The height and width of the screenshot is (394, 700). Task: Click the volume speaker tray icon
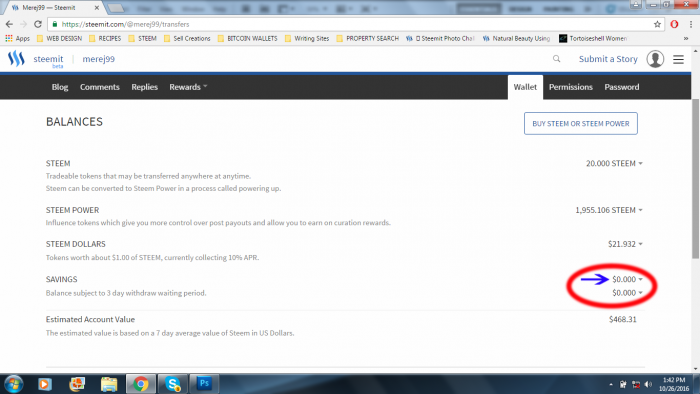coord(648,384)
